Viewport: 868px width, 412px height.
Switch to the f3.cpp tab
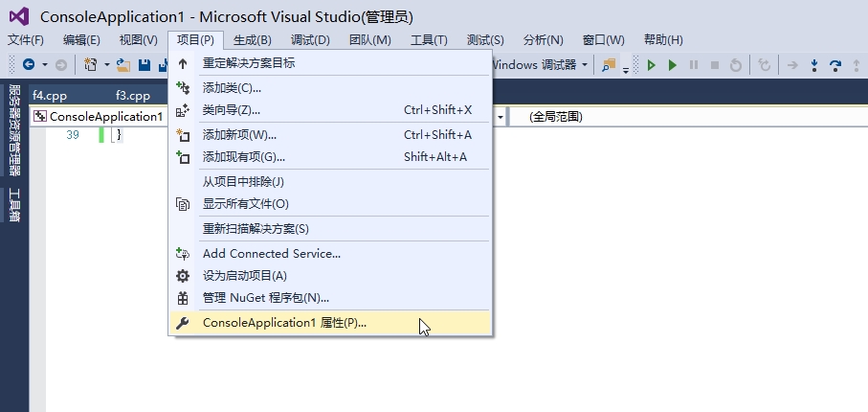(x=133, y=96)
